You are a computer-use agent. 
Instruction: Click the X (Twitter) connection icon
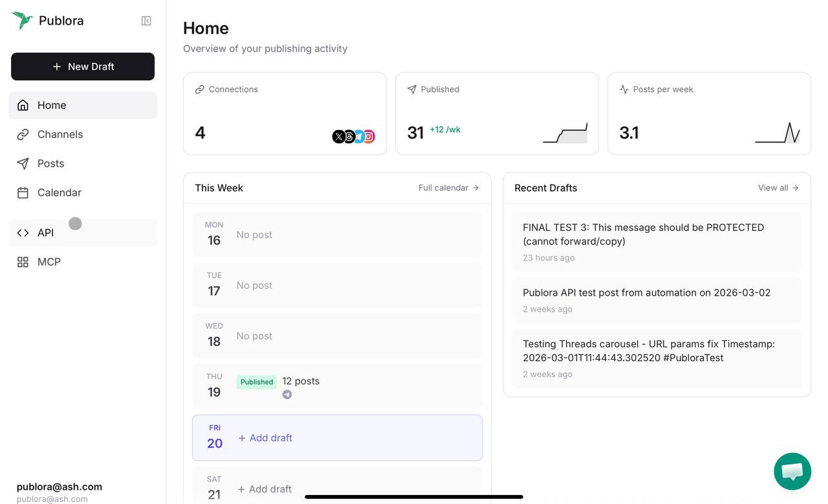pyautogui.click(x=339, y=137)
